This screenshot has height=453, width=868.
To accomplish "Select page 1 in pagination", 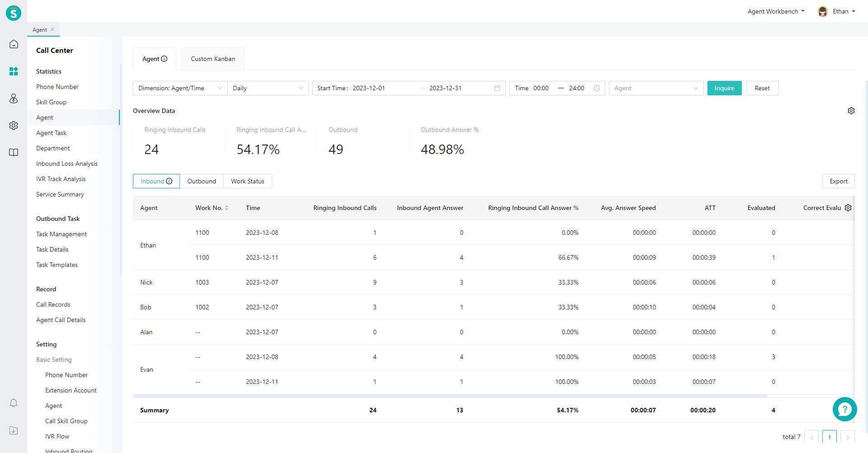I will (830, 437).
